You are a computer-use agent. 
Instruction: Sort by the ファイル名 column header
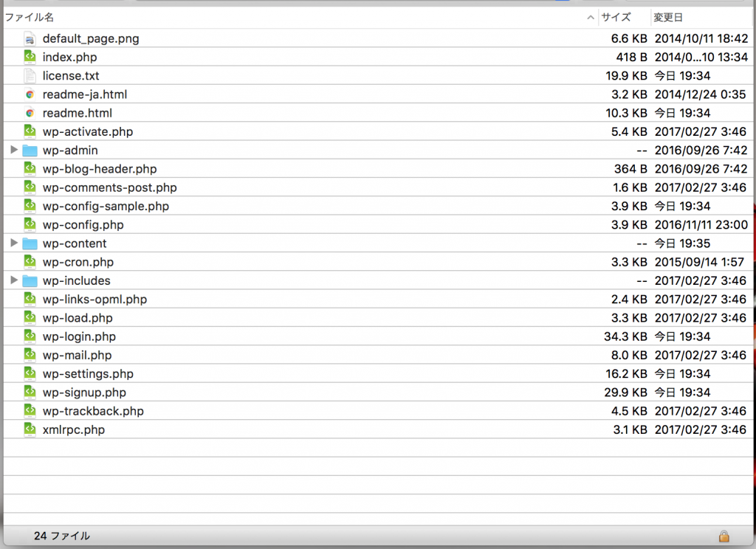(30, 17)
